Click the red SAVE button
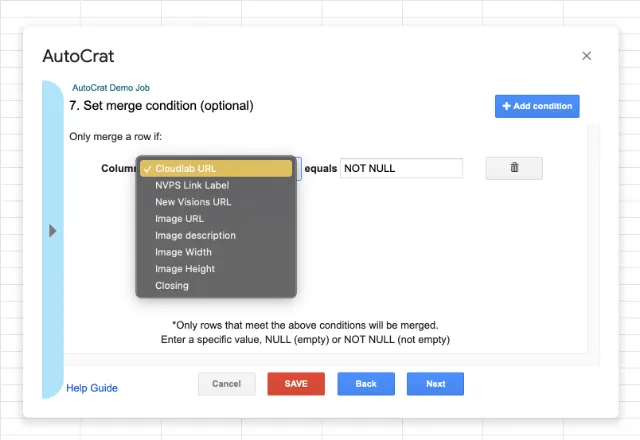This screenshot has width=640, height=440. point(296,384)
